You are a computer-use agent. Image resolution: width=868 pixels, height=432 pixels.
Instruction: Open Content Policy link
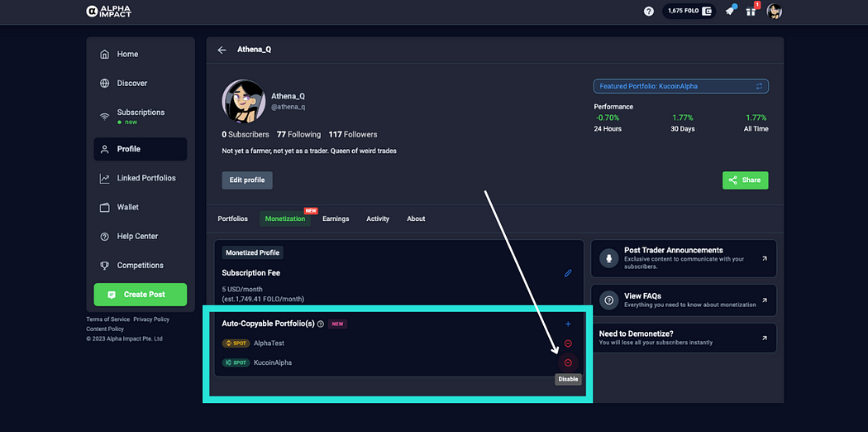[x=105, y=329]
